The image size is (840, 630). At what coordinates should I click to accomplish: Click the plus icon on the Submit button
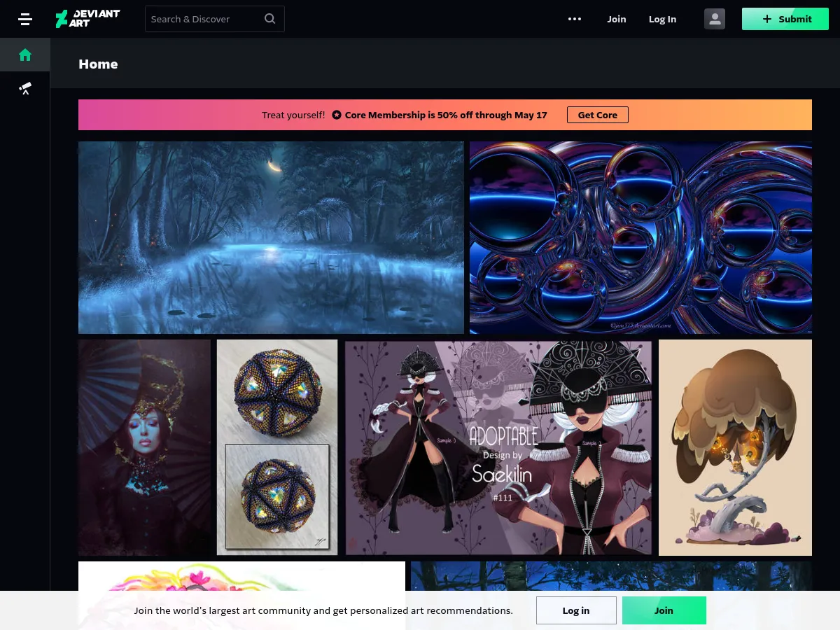[766, 19]
